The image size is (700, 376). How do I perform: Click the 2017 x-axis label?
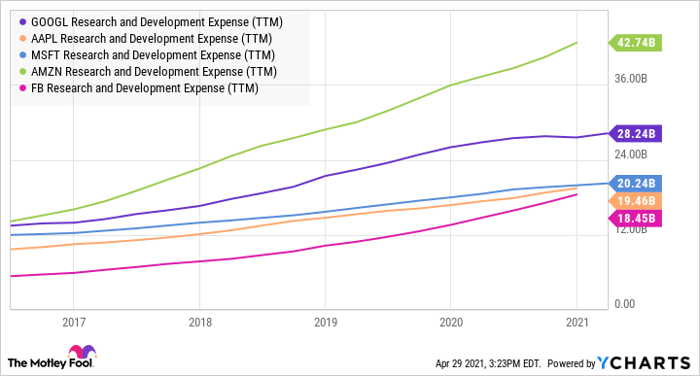(74, 322)
